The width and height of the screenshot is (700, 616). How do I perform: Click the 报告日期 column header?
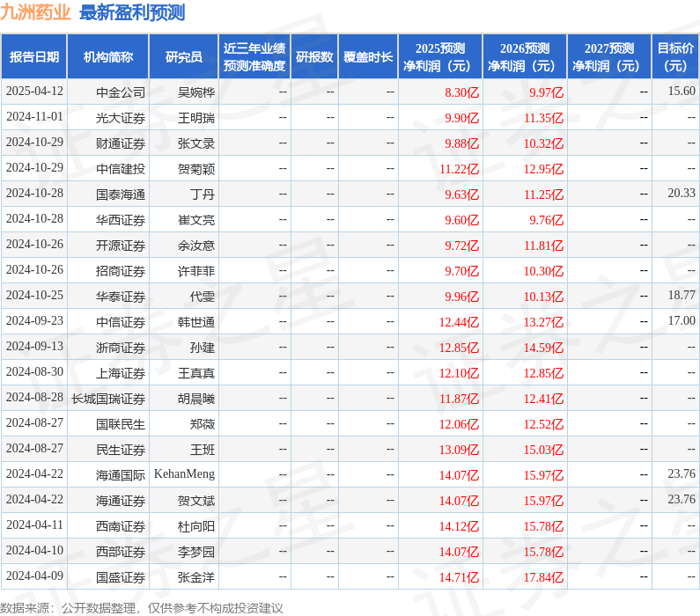(34, 57)
